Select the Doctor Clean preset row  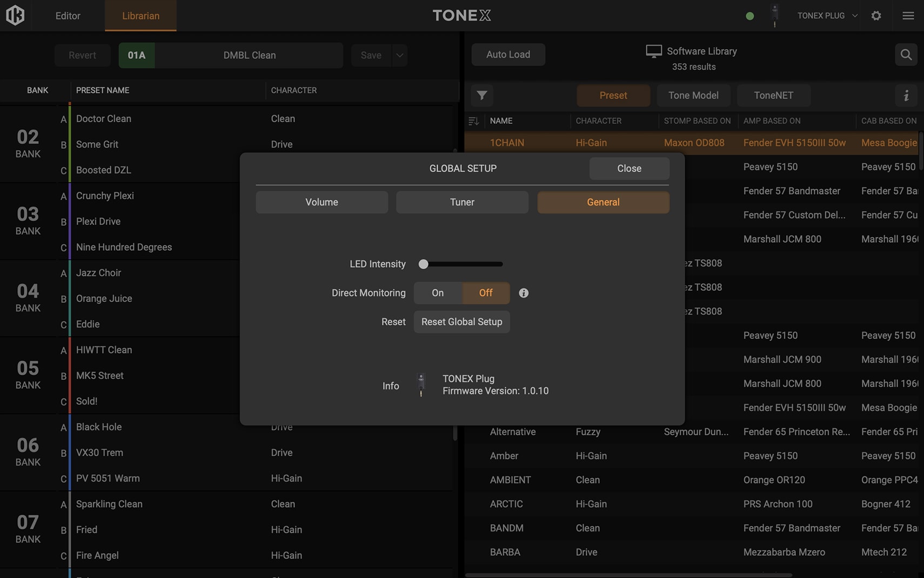(x=162, y=119)
